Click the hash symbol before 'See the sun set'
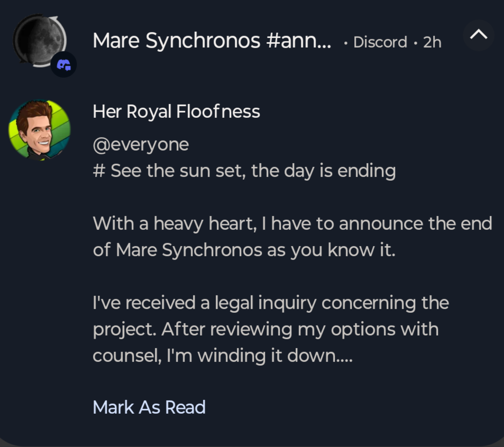The height and width of the screenshot is (447, 504). coord(98,172)
